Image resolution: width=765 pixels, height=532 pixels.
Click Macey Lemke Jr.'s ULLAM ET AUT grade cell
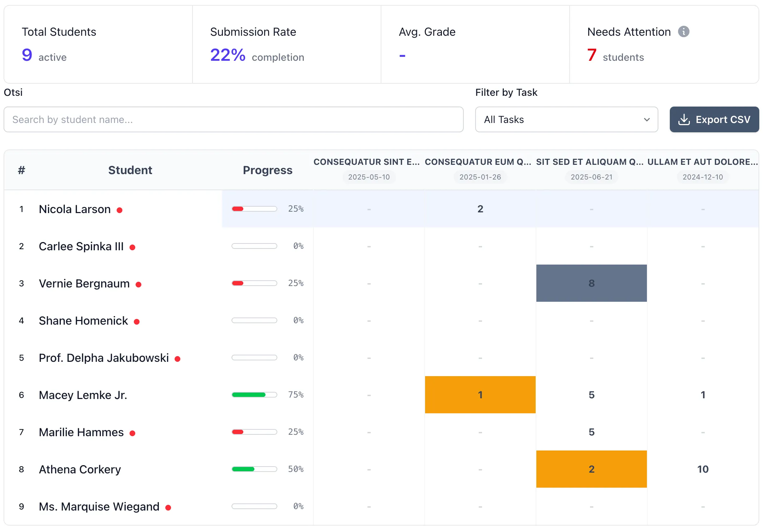click(x=703, y=395)
